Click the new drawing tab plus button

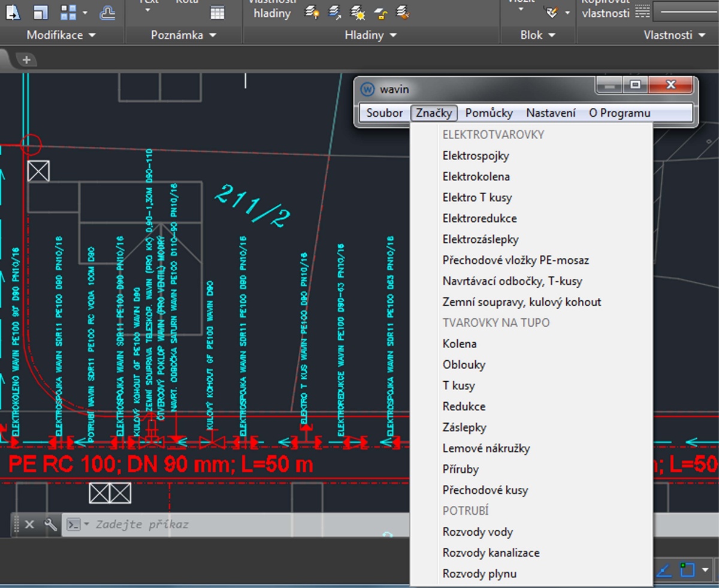click(x=26, y=59)
